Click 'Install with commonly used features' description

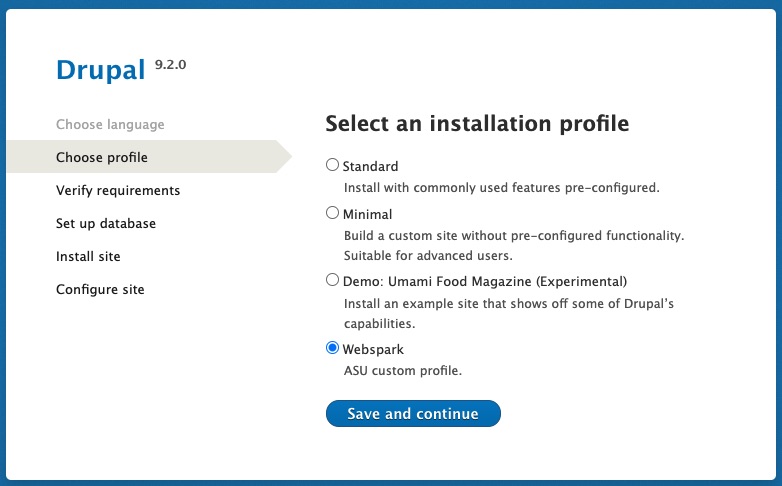[x=502, y=188]
